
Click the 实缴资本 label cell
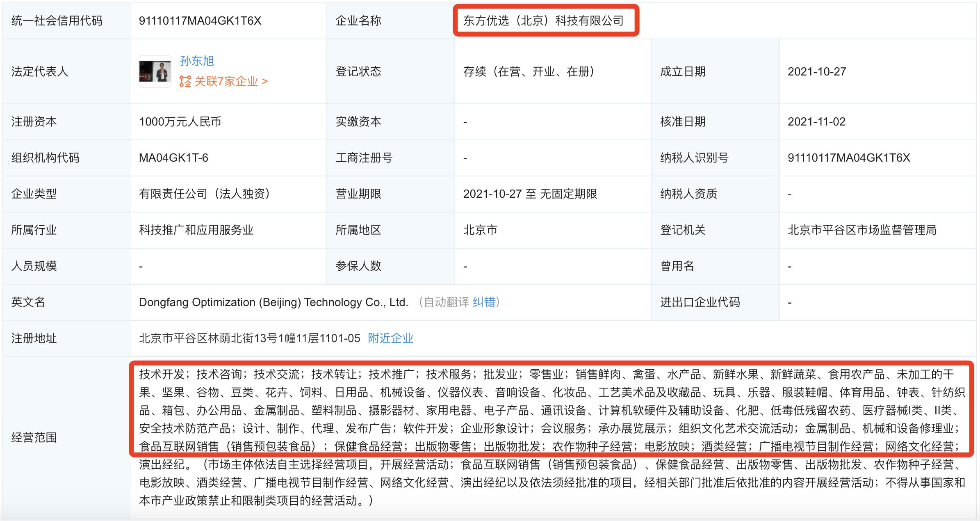pyautogui.click(x=390, y=122)
